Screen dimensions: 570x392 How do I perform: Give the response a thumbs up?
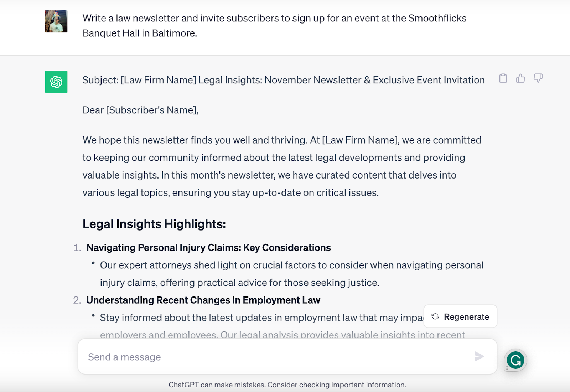tap(520, 78)
